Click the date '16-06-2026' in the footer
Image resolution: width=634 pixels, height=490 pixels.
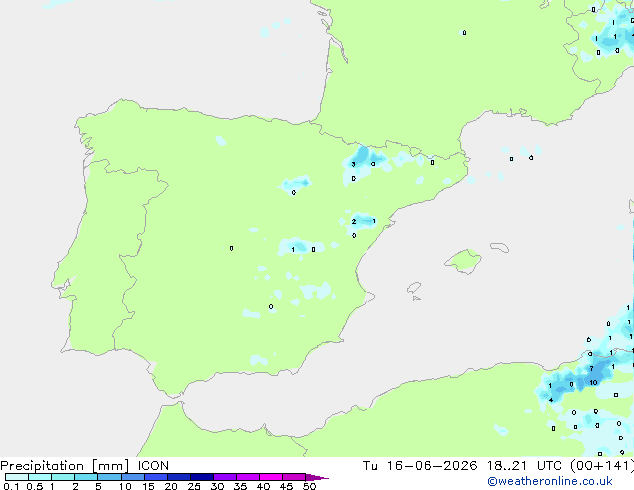[431, 466]
